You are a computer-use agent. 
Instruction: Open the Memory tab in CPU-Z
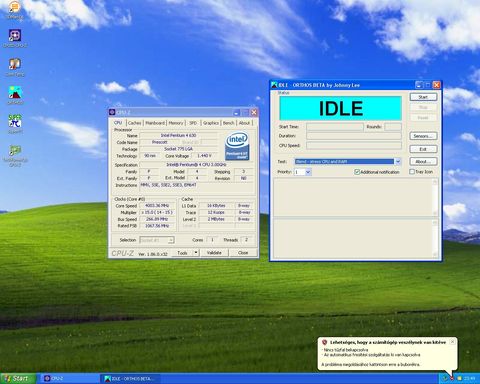tap(176, 123)
